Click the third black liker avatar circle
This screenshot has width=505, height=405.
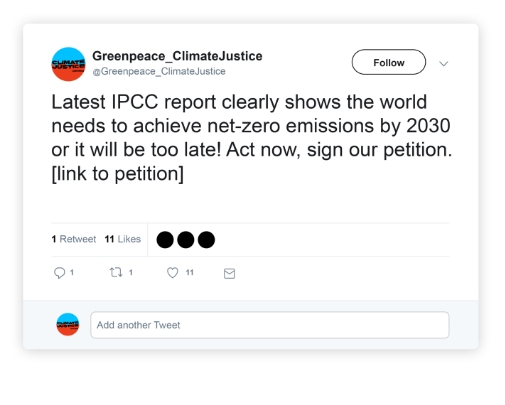[206, 240]
